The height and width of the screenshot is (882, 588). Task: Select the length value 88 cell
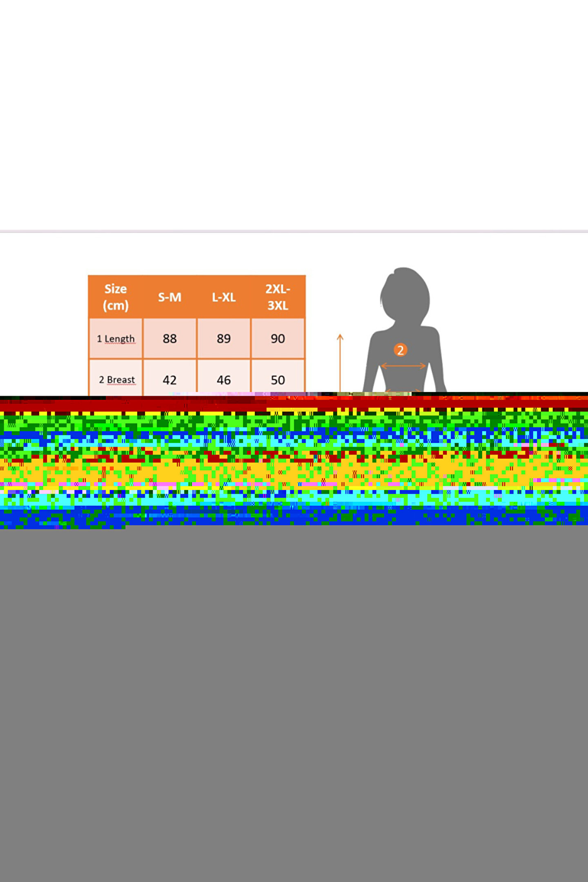pyautogui.click(x=169, y=339)
